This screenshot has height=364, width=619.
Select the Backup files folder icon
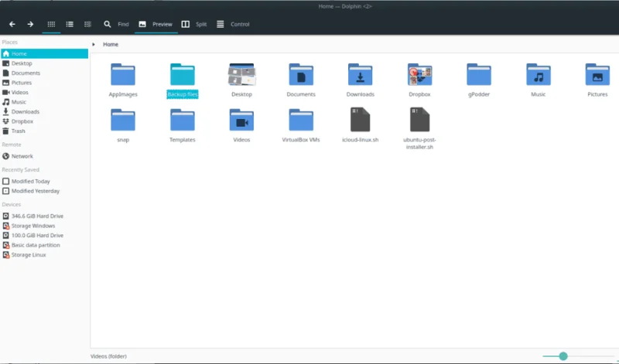183,74
